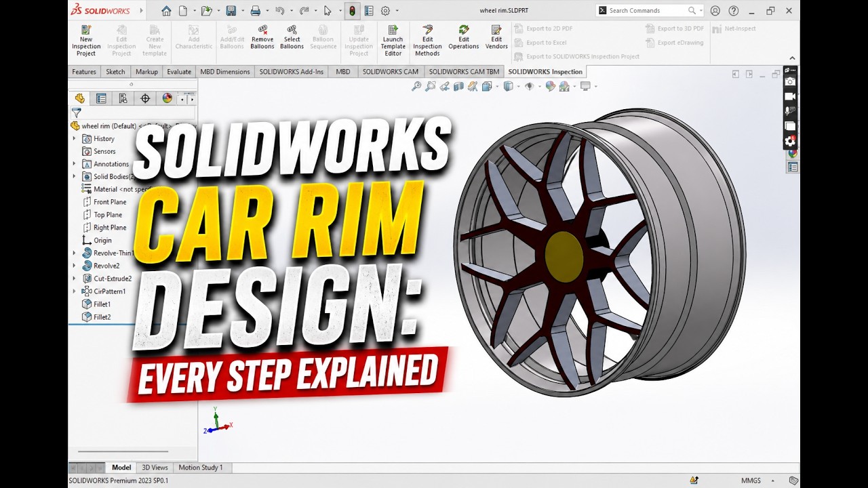Open the Apply Scene dropdown arrow

pyautogui.click(x=576, y=86)
